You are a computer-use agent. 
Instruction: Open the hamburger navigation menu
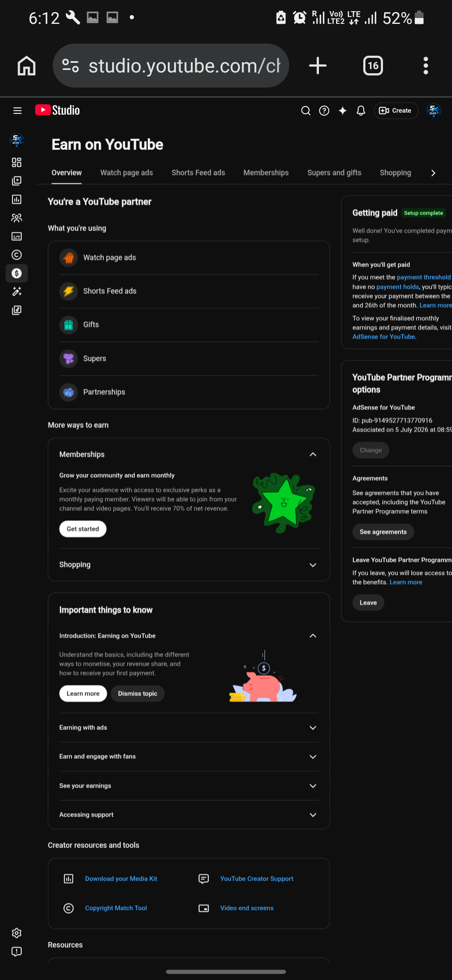coord(17,111)
